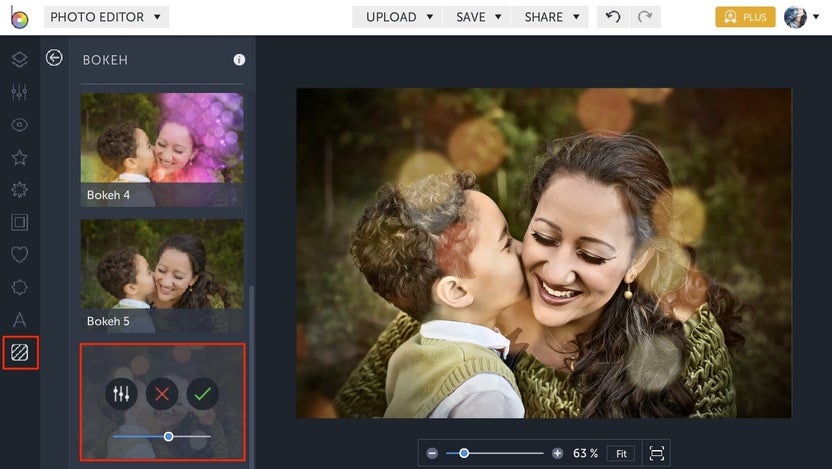The height and width of the screenshot is (469, 832).
Task: Open the Touch Up eye icon
Action: click(20, 125)
